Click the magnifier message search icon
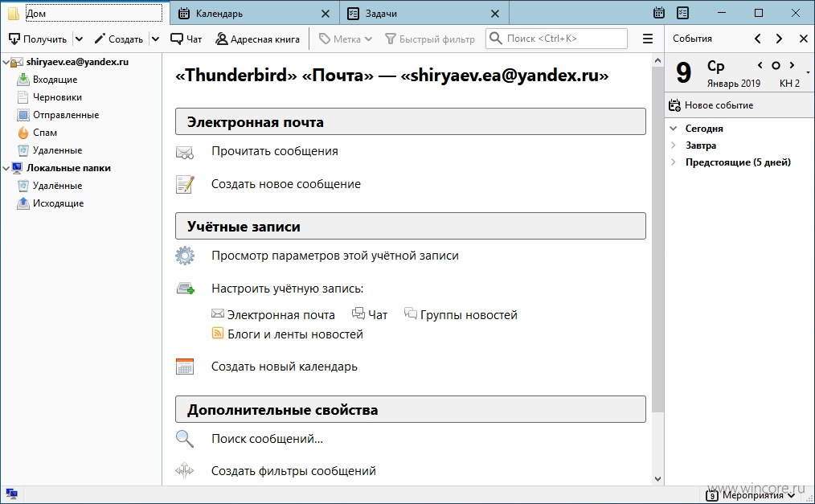 tap(185, 439)
